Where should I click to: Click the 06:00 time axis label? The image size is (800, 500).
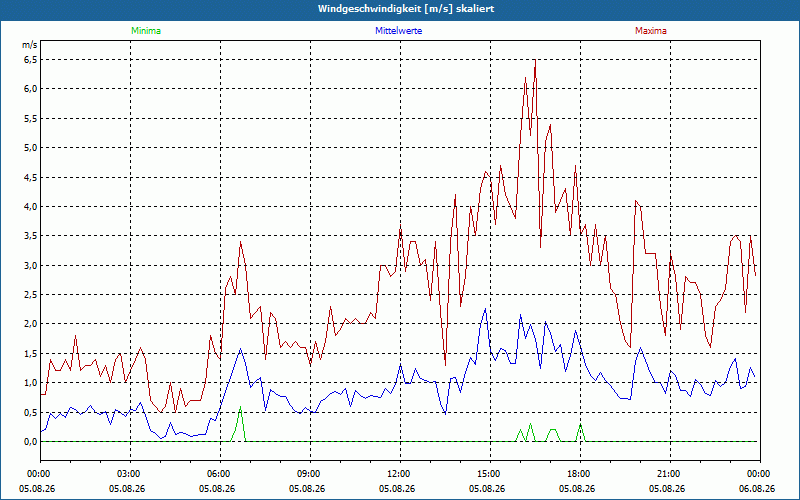click(220, 474)
